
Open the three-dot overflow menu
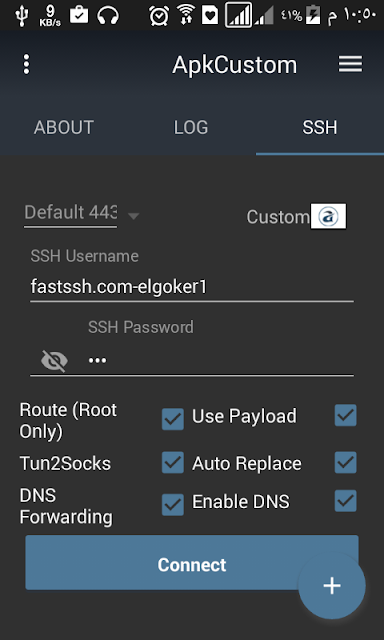pyautogui.click(x=27, y=64)
